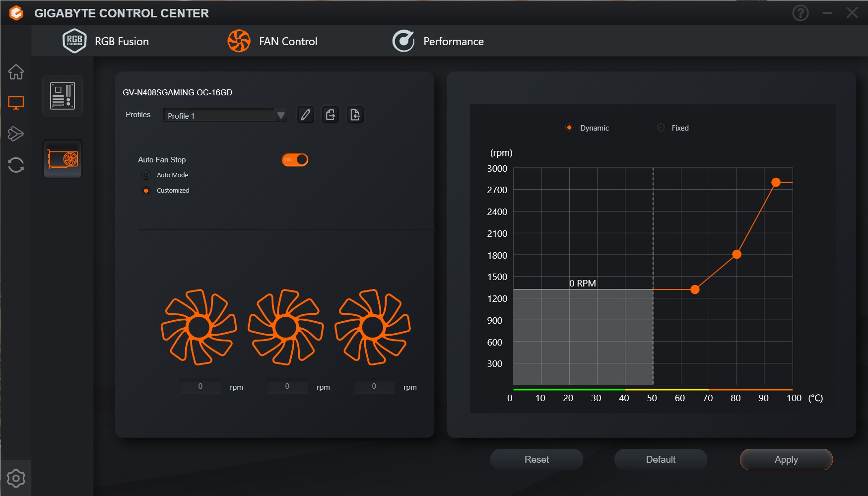This screenshot has height=496, width=868.
Task: Select the fan curve point at 80°C
Action: click(x=737, y=254)
